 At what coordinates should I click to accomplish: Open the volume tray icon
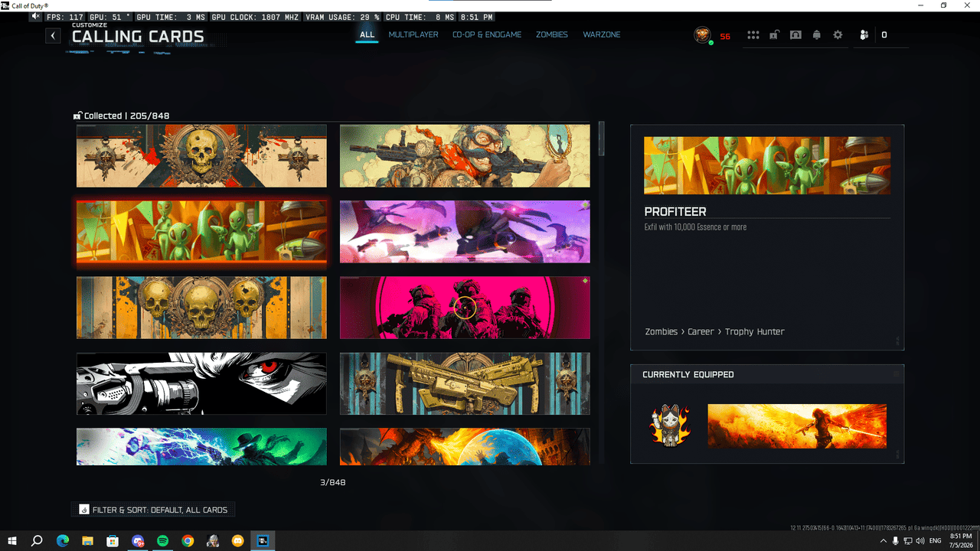tap(920, 541)
